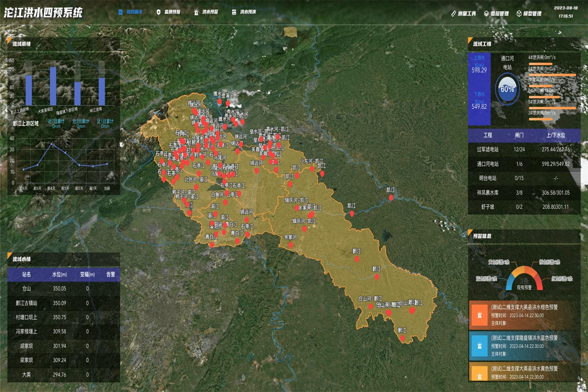588x392 pixels.
Task: Select the 祥凤寨水库 row in project table
Action: pos(524,192)
